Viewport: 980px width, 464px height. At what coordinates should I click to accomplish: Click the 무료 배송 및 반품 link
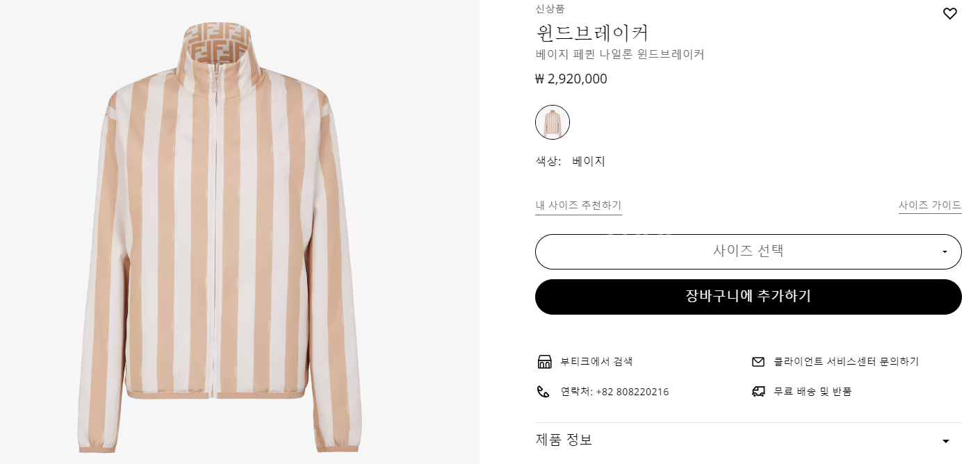(812, 392)
